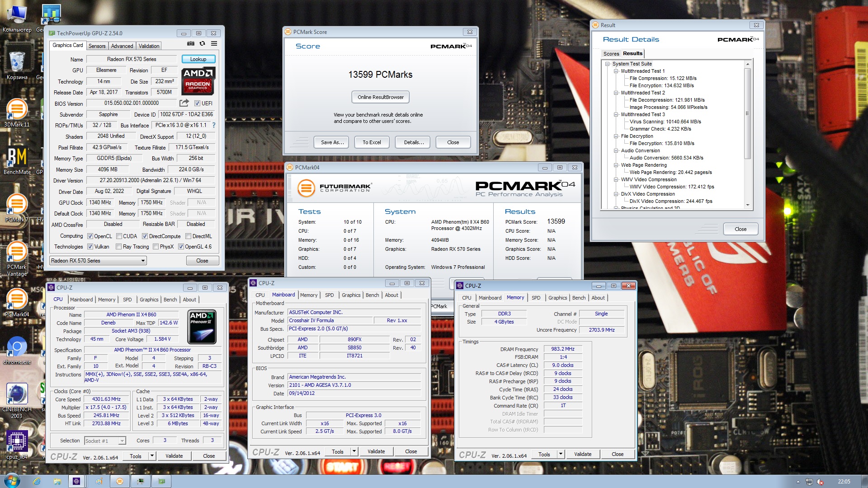The height and width of the screenshot is (488, 868).
Task: Toggle the PhysX checkbox
Action: (x=156, y=247)
